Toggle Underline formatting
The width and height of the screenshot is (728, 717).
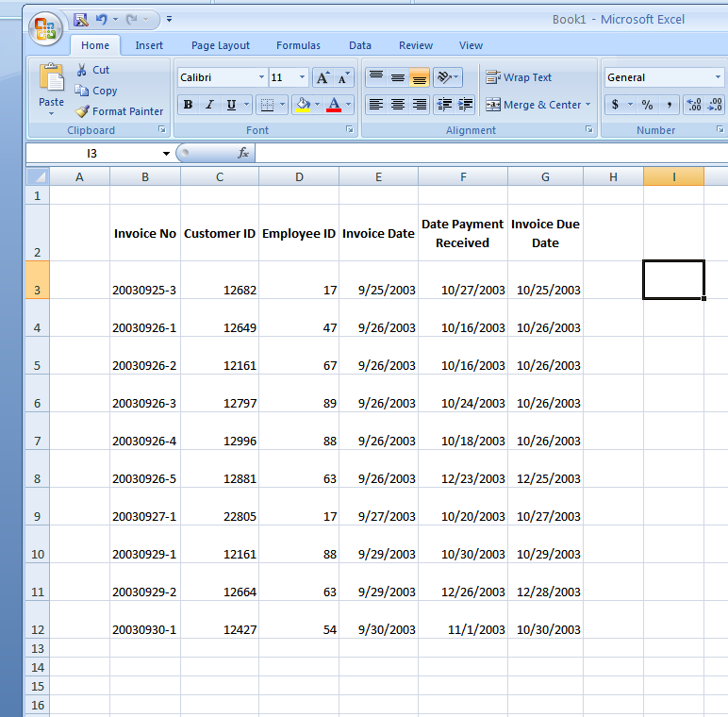pos(231,105)
